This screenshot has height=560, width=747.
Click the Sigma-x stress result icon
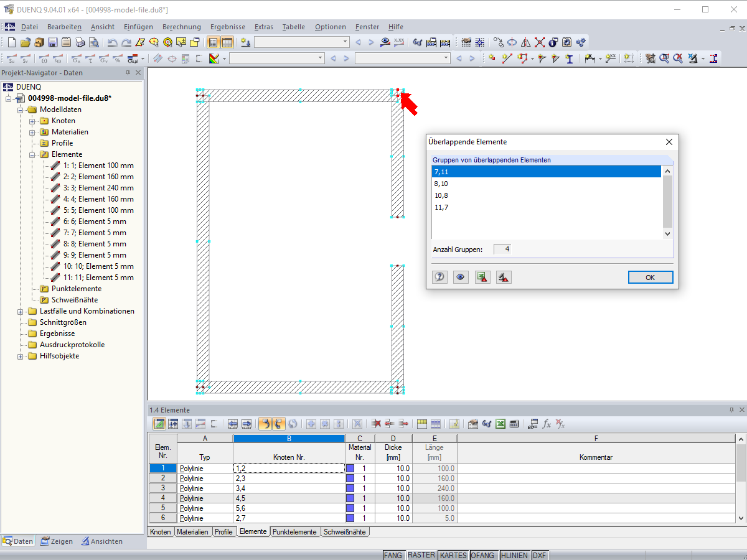coord(76,58)
